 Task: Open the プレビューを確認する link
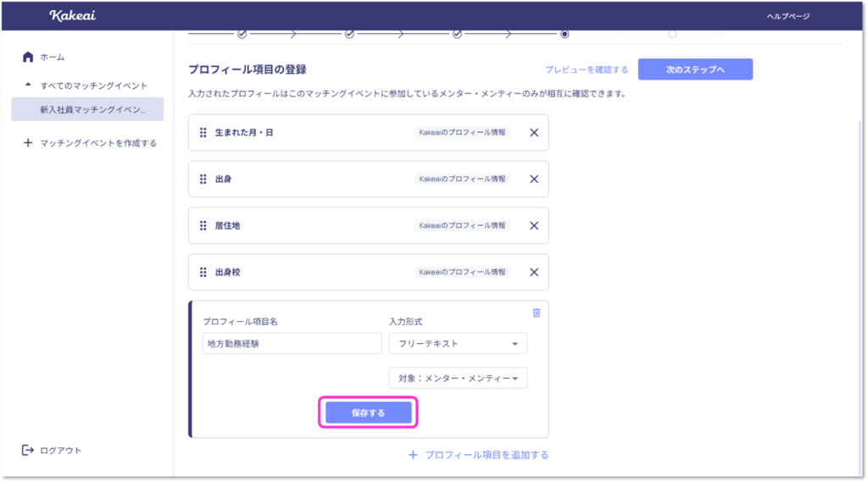point(587,69)
